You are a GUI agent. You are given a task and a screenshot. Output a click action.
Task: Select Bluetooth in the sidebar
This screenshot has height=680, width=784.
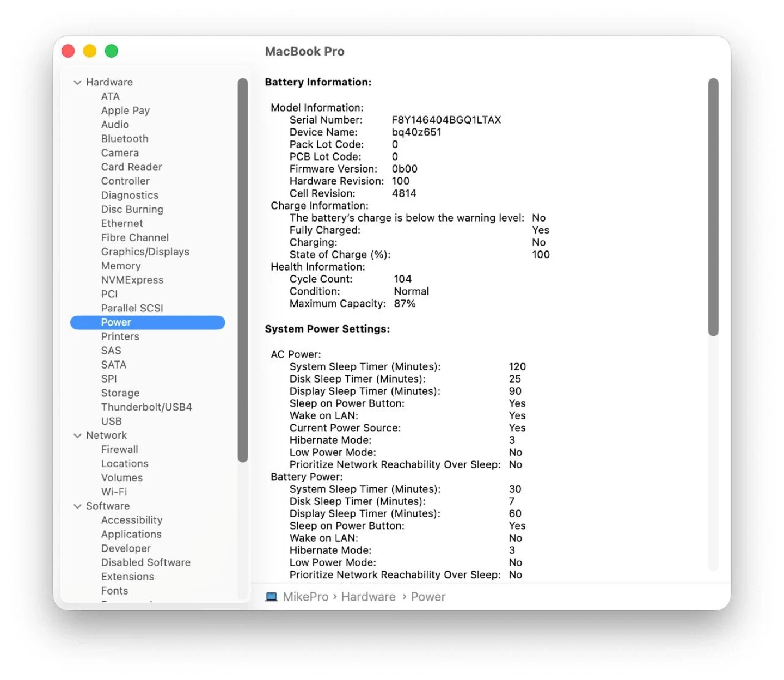click(x=124, y=139)
